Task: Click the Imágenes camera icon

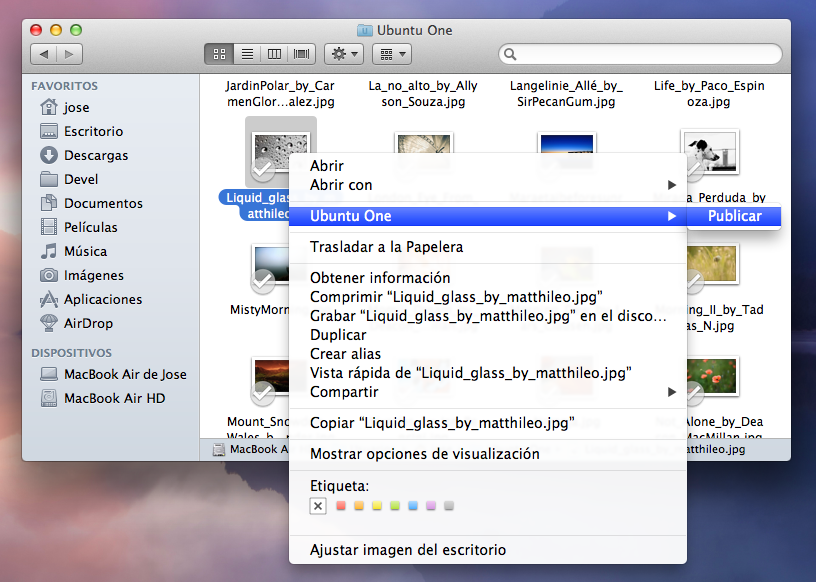Action: 49,275
